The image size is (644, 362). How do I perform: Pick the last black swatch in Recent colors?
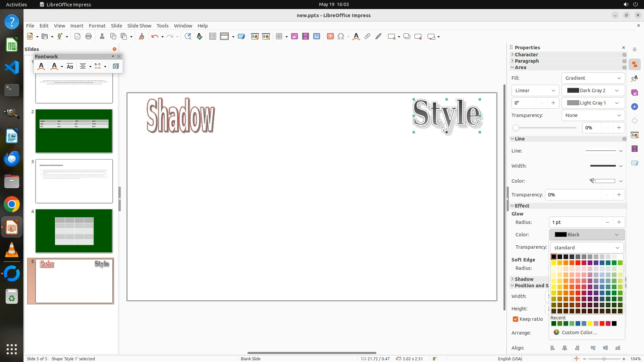(614, 324)
